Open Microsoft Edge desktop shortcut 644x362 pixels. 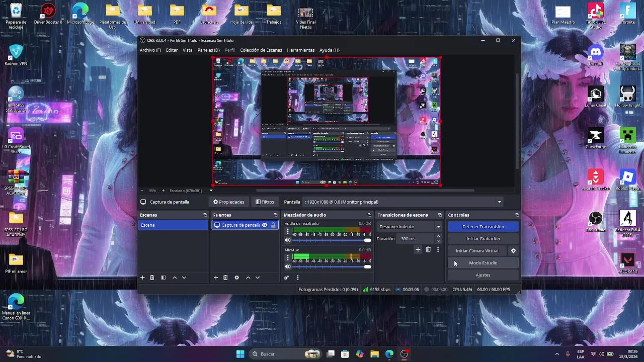tap(80, 14)
